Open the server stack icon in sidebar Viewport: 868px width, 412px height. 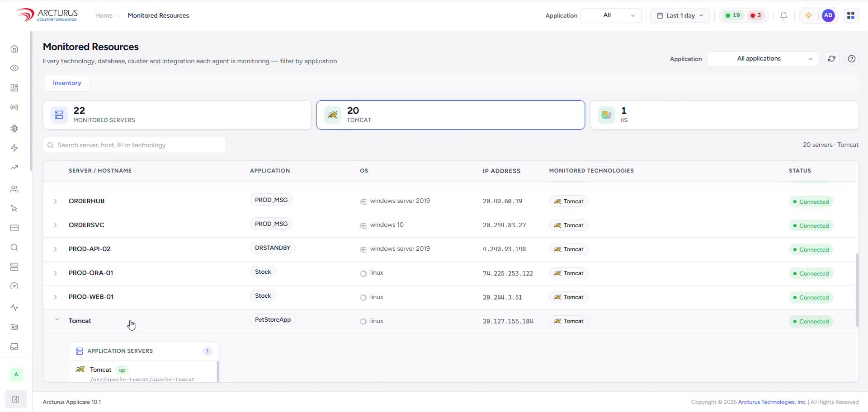pyautogui.click(x=14, y=267)
